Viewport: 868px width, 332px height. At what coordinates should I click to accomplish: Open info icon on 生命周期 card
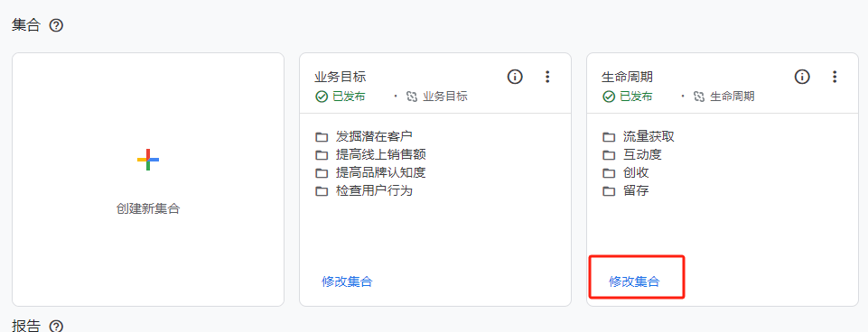tap(802, 77)
